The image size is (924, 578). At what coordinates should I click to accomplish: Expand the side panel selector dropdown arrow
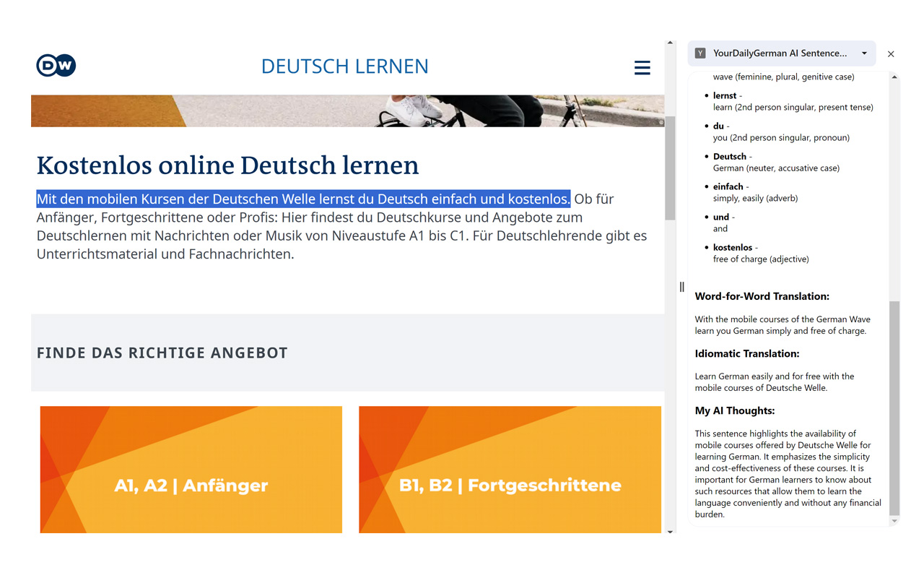(x=864, y=53)
